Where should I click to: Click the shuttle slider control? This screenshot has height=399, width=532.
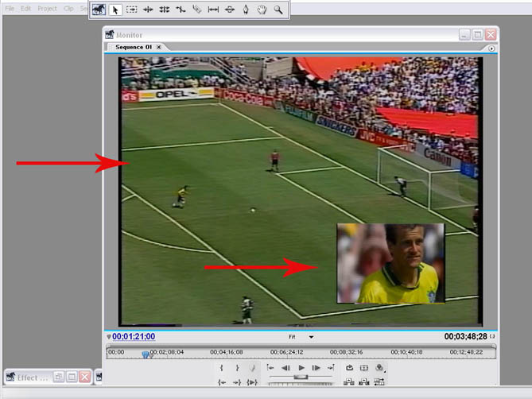click(x=301, y=377)
